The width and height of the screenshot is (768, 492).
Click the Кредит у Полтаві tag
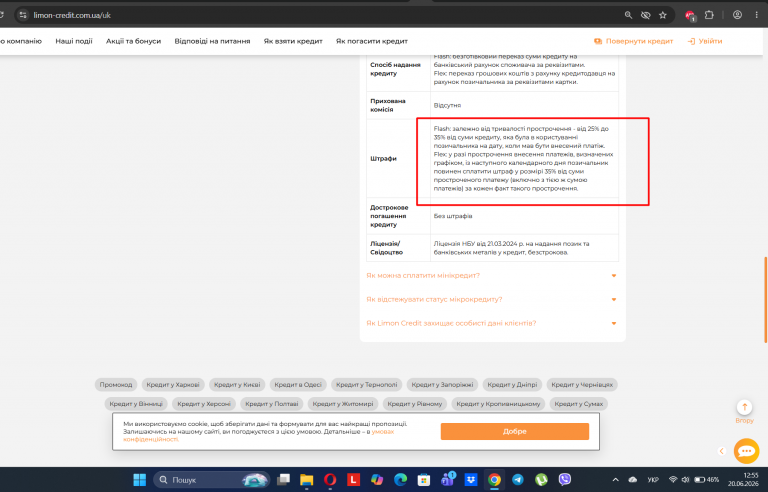coord(271,404)
